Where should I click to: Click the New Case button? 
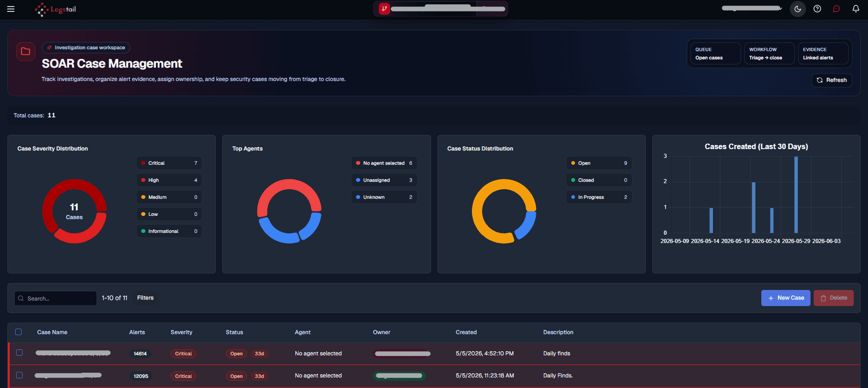click(786, 298)
